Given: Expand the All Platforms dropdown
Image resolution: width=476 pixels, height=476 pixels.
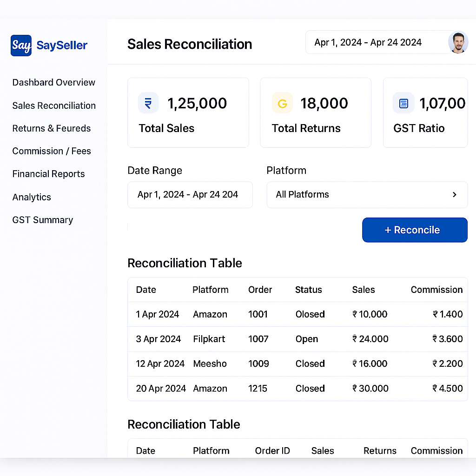Looking at the screenshot, I should [x=367, y=194].
